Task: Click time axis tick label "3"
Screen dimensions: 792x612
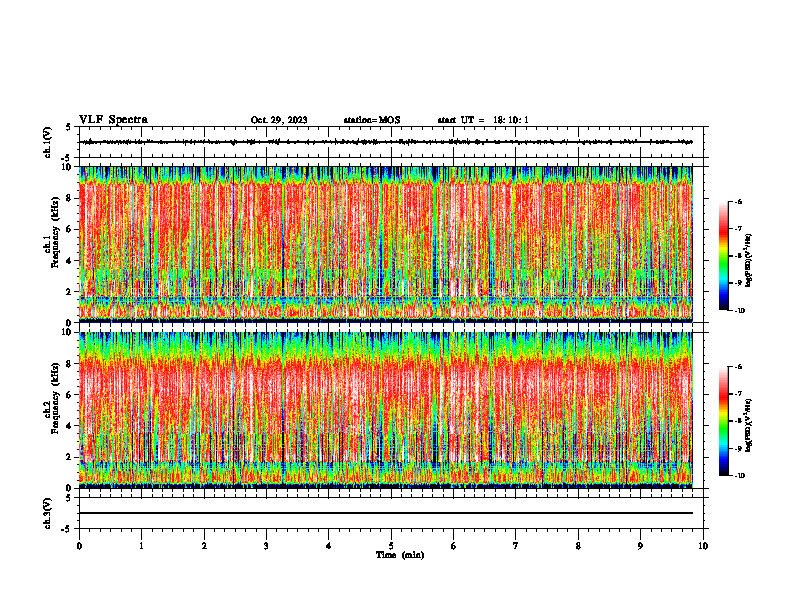Action: [266, 546]
